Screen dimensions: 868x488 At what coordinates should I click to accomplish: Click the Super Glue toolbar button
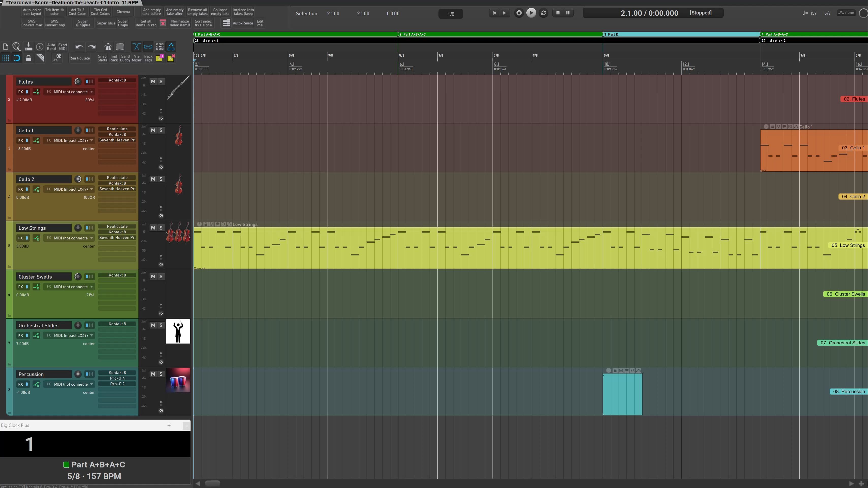click(106, 23)
